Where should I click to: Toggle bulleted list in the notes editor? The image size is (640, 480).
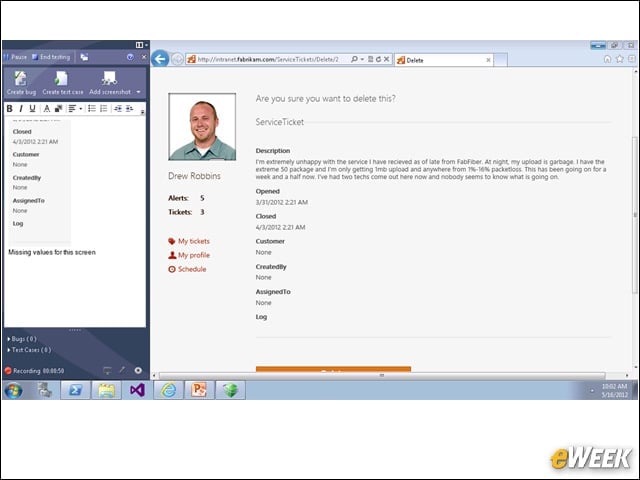(x=92, y=109)
